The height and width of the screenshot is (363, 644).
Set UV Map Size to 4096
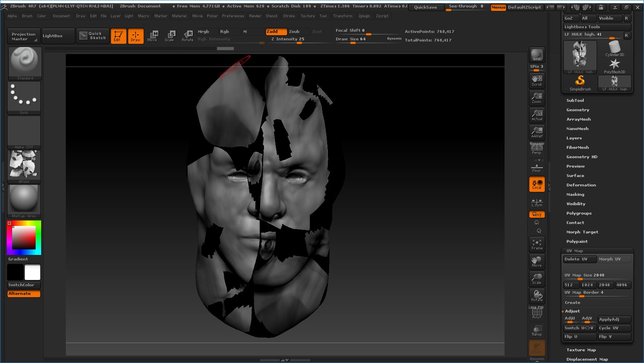623,285
